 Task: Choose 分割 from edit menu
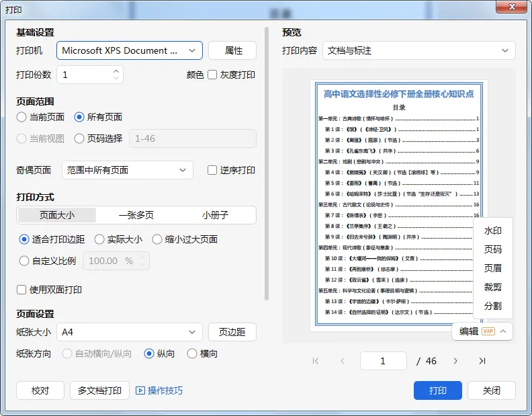492,306
